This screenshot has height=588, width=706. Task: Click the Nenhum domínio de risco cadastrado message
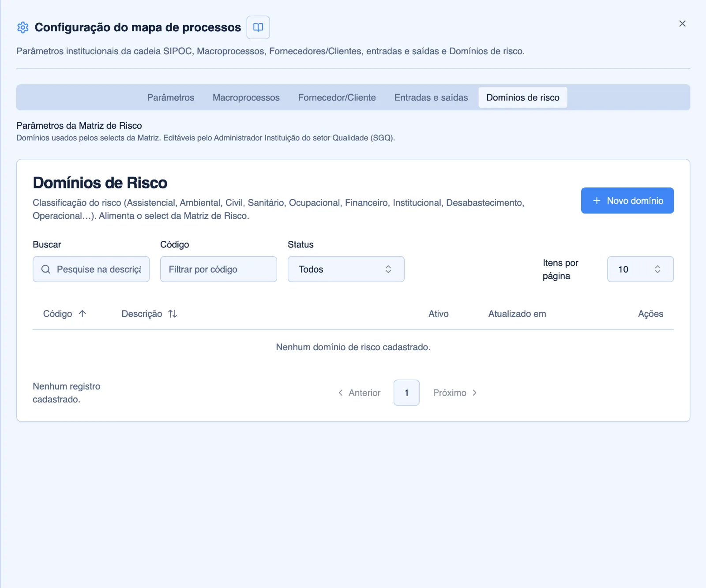[353, 347]
